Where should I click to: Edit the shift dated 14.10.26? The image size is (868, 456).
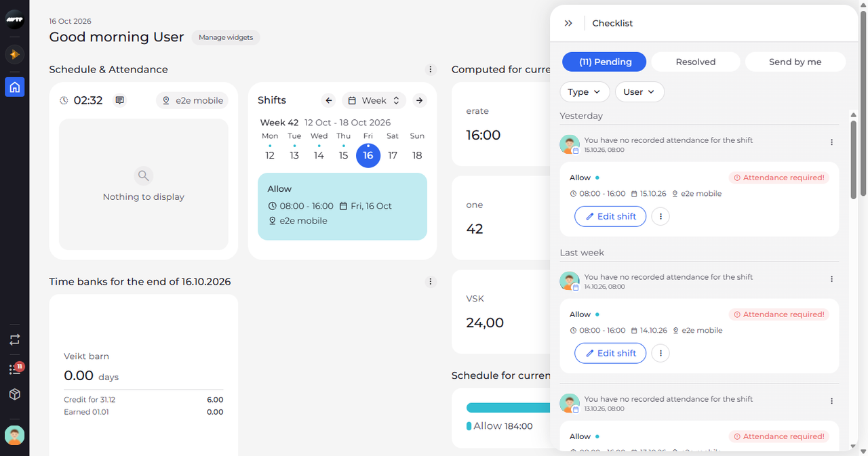[x=610, y=353]
